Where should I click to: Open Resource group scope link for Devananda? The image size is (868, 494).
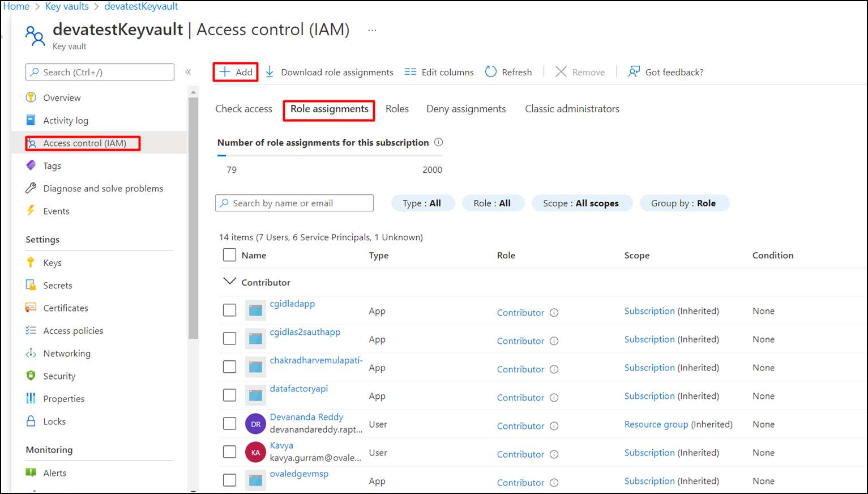[x=656, y=424]
